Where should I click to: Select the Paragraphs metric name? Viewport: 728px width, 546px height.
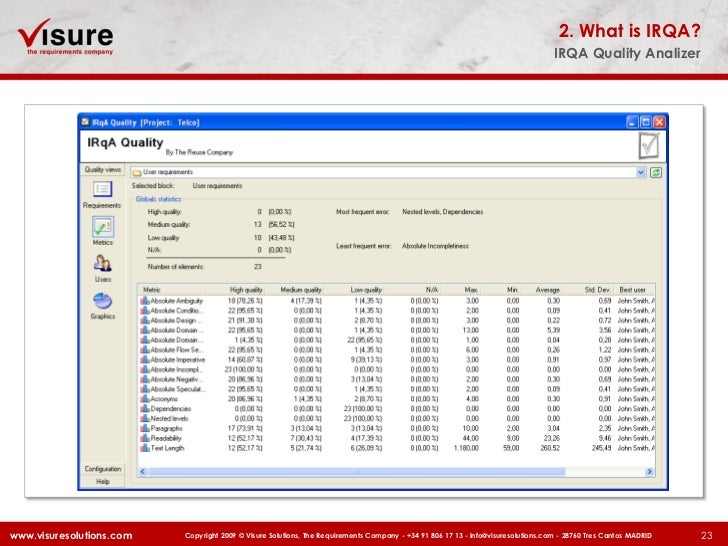click(x=166, y=429)
